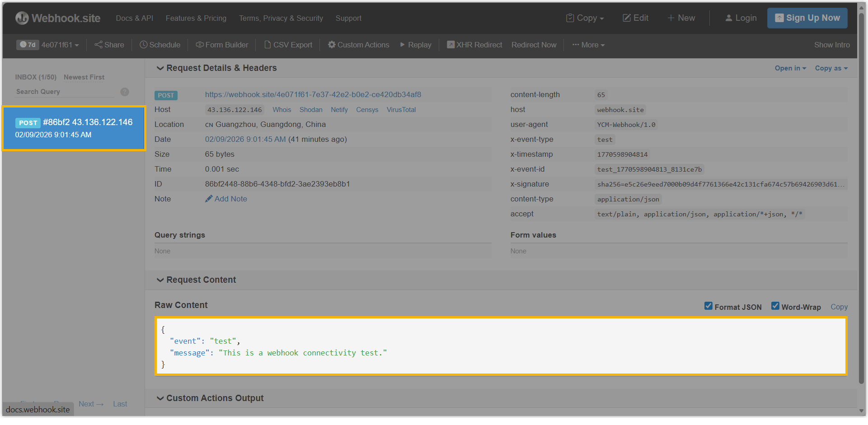
Task: Collapse the Request Details & Headers section
Action: click(x=160, y=68)
